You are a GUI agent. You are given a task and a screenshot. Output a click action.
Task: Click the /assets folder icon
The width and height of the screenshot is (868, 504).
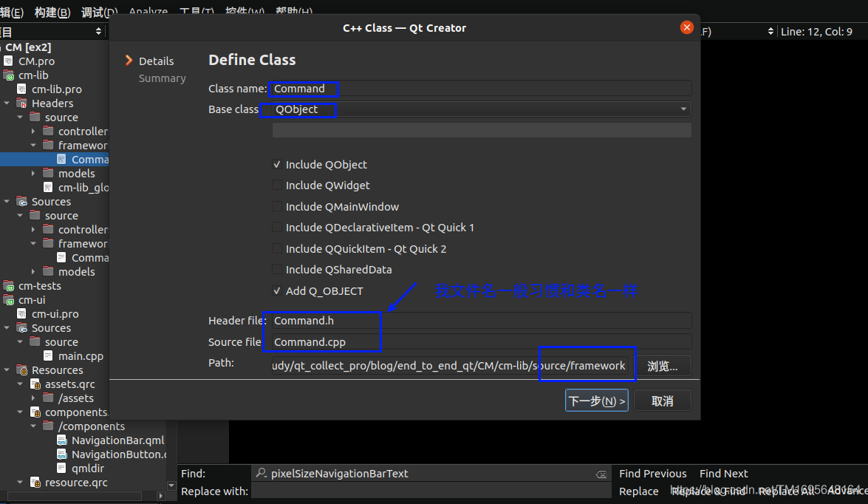click(x=48, y=398)
